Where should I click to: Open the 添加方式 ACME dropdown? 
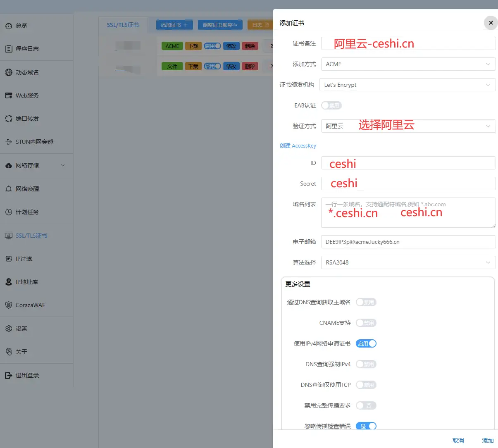(x=408, y=64)
